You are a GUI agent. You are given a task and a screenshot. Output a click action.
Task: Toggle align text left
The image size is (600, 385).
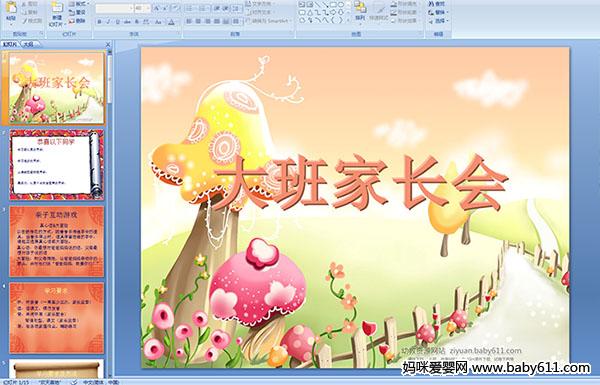pyautogui.click(x=189, y=21)
